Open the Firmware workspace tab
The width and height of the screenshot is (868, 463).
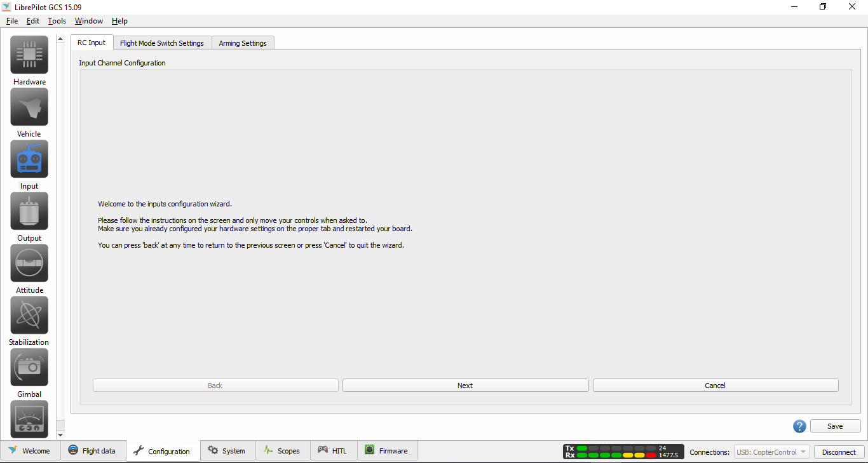387,451
